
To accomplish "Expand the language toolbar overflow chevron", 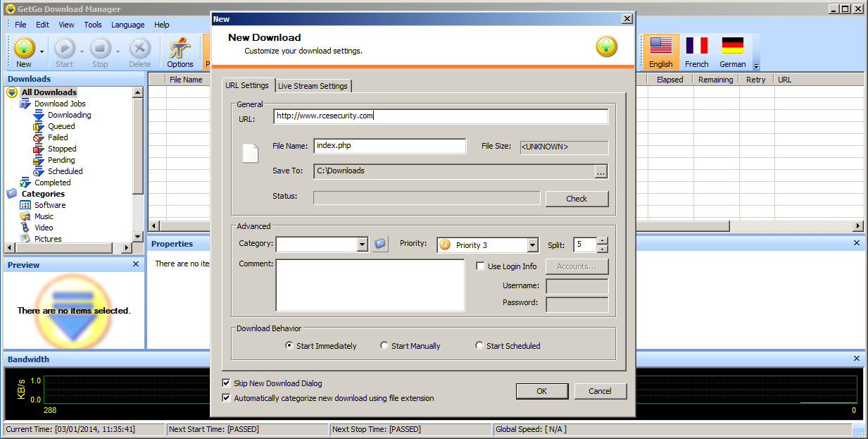I will coord(756,66).
